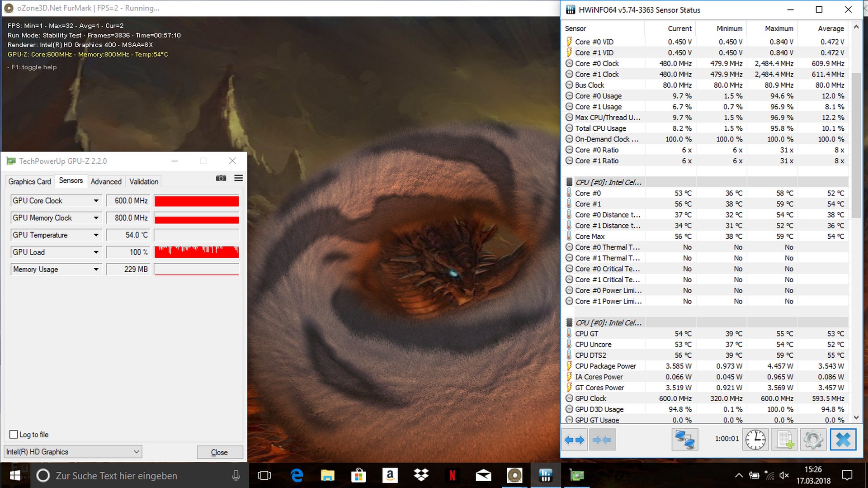Open HWiNFO sensor settings gear
Screen dimensions: 868x488
coord(813,440)
